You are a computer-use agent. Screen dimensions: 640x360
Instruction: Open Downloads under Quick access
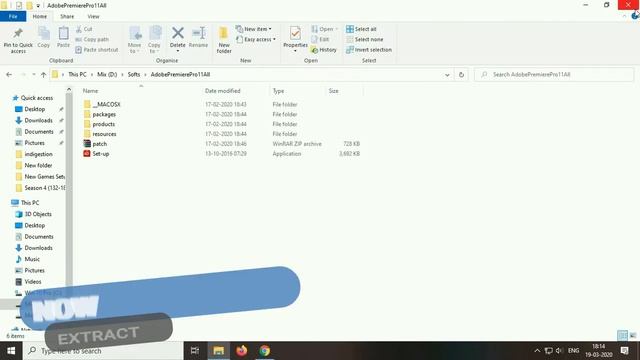[x=38, y=120]
